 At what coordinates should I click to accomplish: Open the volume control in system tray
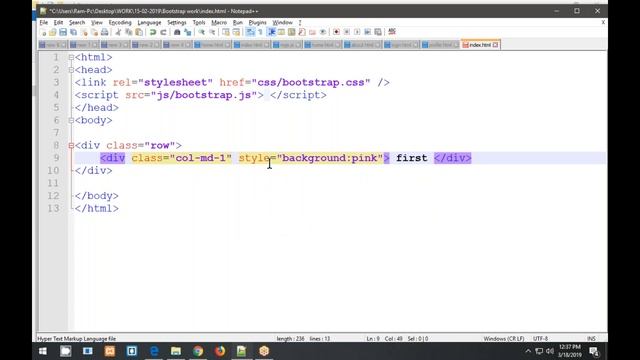click(550, 351)
